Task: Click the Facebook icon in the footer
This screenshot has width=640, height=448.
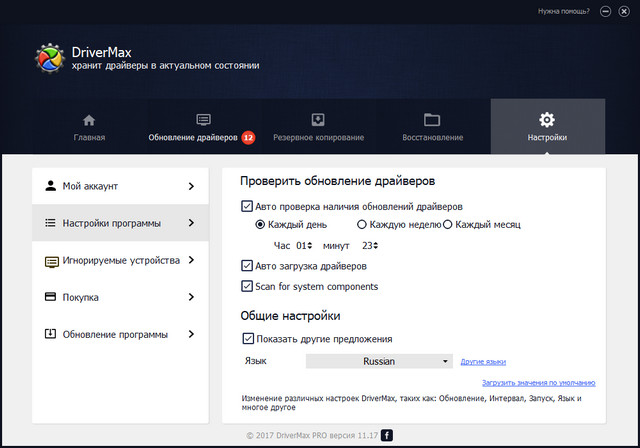Action: coord(387,435)
